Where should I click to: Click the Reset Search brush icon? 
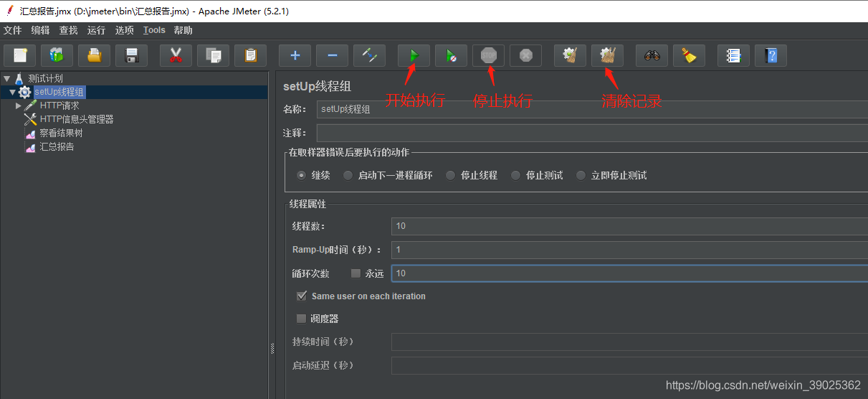pos(689,55)
